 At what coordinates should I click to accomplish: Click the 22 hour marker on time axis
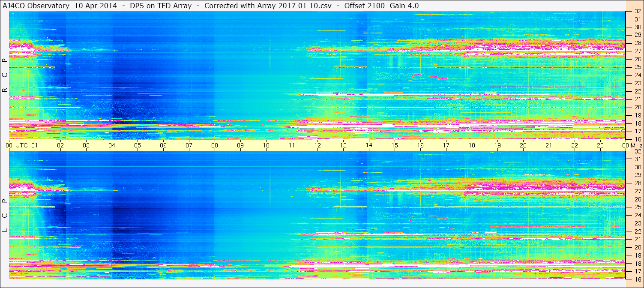[575, 145]
